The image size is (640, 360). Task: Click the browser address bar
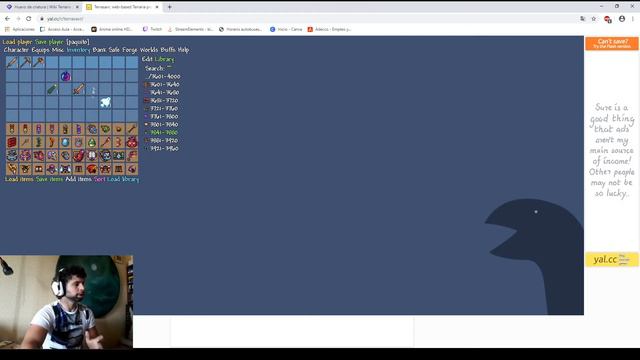[306, 19]
